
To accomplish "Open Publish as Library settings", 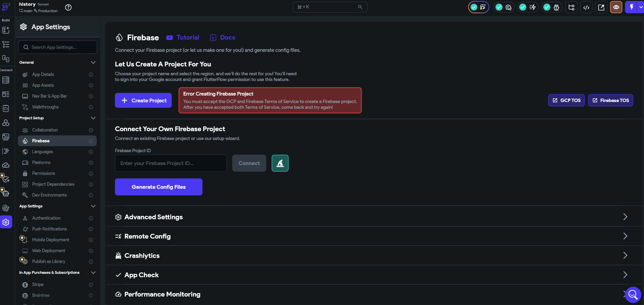I will click(57, 262).
